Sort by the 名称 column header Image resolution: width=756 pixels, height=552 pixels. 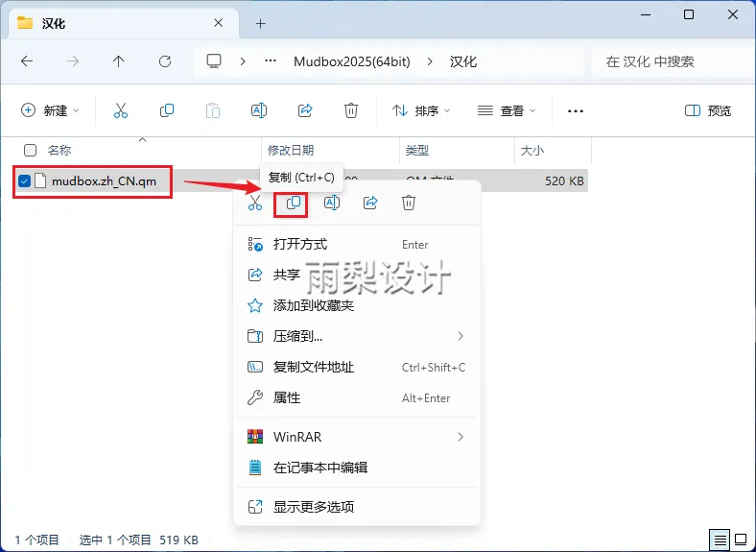click(59, 151)
